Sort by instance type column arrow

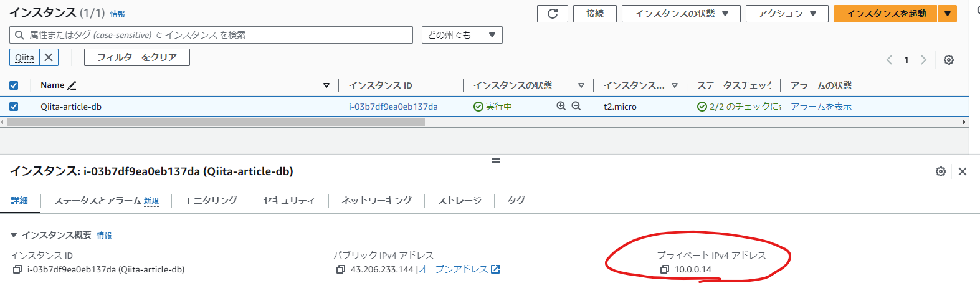[675, 85]
